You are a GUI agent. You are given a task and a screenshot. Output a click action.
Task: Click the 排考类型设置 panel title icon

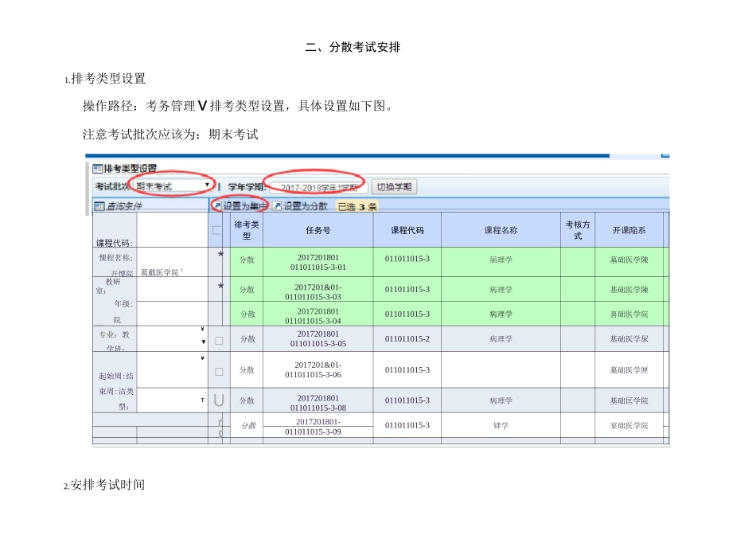98,169
